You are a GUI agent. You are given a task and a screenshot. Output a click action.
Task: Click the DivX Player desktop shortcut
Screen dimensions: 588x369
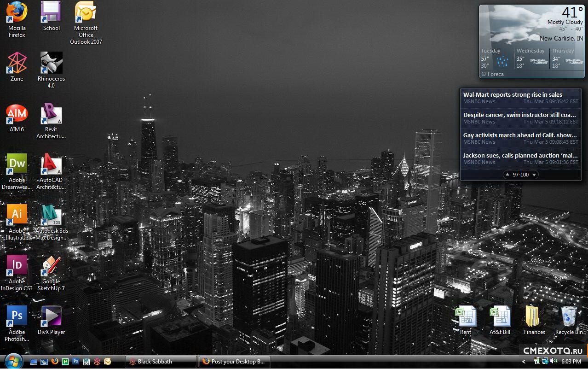51,316
